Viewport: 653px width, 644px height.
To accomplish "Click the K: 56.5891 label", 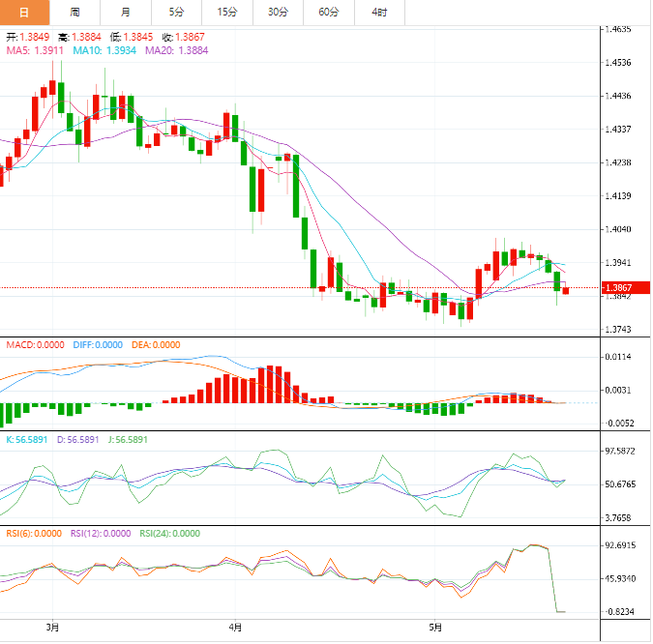I will coord(27,440).
